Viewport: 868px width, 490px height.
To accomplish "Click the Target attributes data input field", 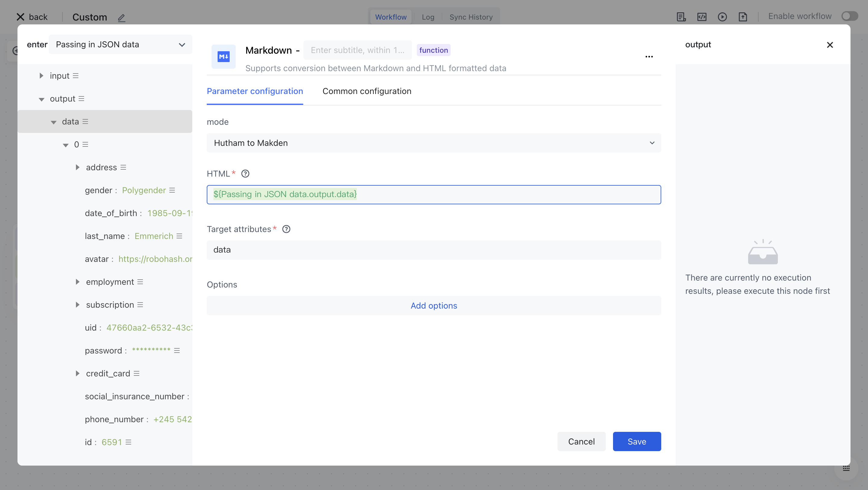I will point(434,250).
